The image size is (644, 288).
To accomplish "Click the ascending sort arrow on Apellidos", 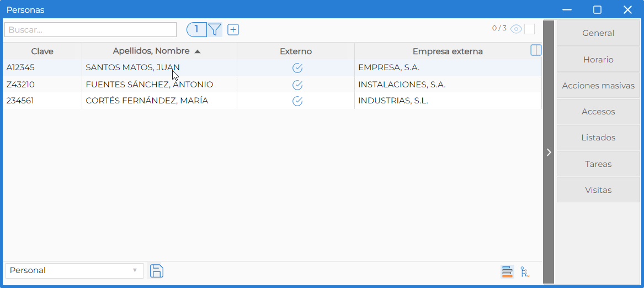I will click(x=197, y=51).
